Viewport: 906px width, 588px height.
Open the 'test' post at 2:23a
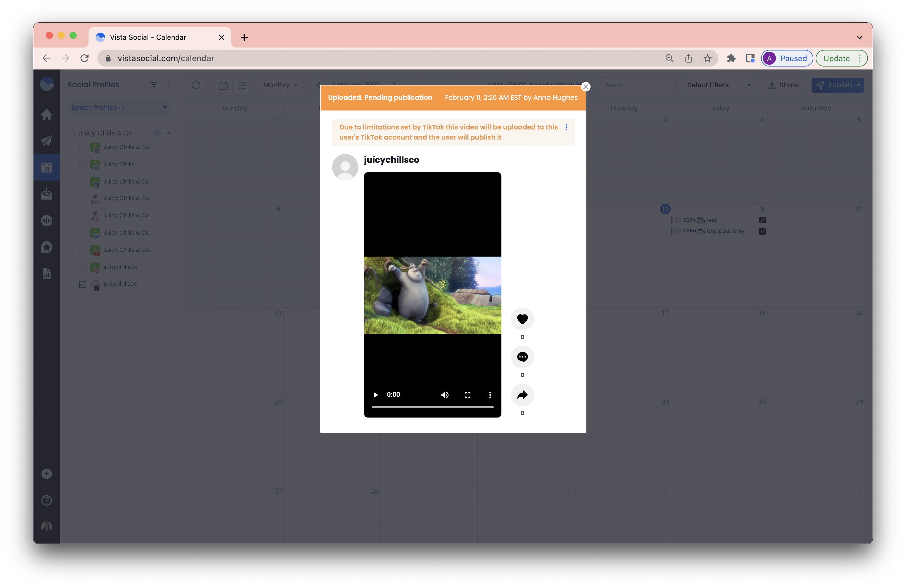(x=719, y=220)
